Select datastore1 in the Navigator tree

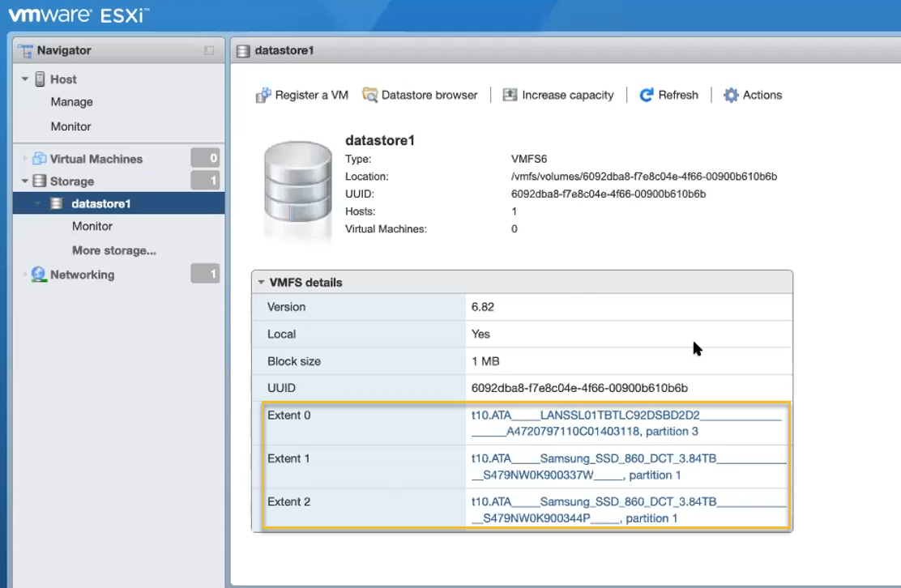100,204
